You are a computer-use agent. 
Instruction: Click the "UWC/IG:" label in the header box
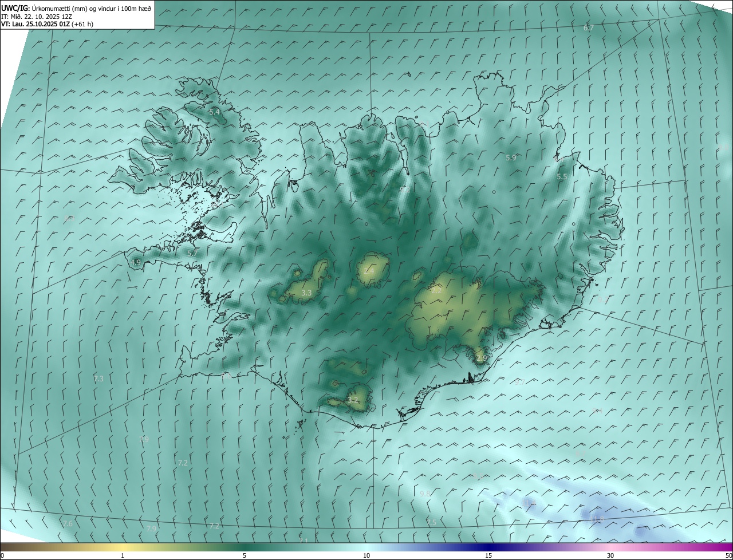pyautogui.click(x=16, y=8)
